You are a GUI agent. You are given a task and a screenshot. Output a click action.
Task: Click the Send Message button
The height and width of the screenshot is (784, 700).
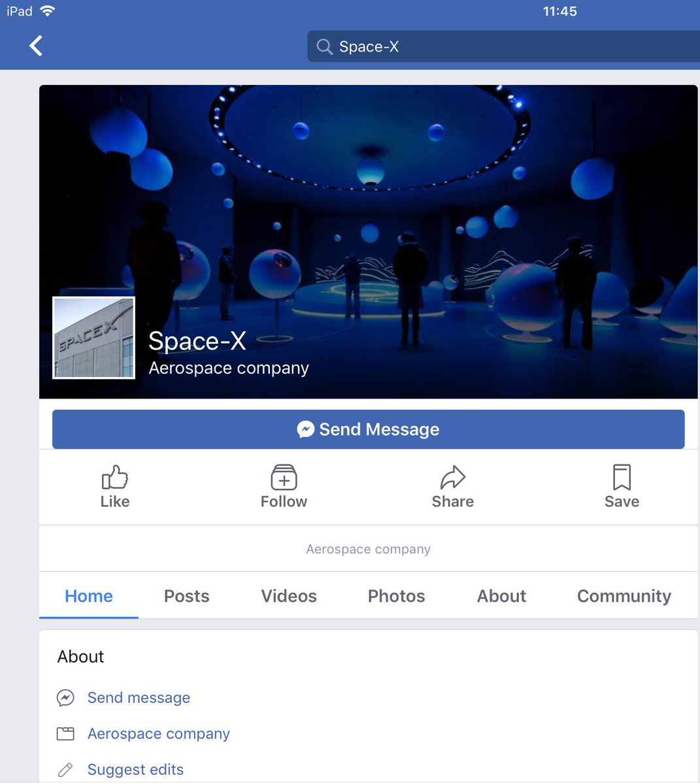[369, 429]
